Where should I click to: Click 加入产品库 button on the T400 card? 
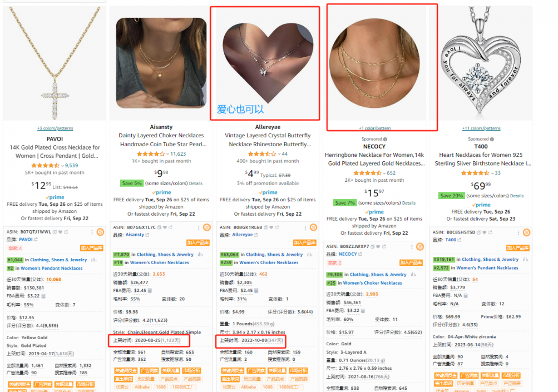[518, 248]
